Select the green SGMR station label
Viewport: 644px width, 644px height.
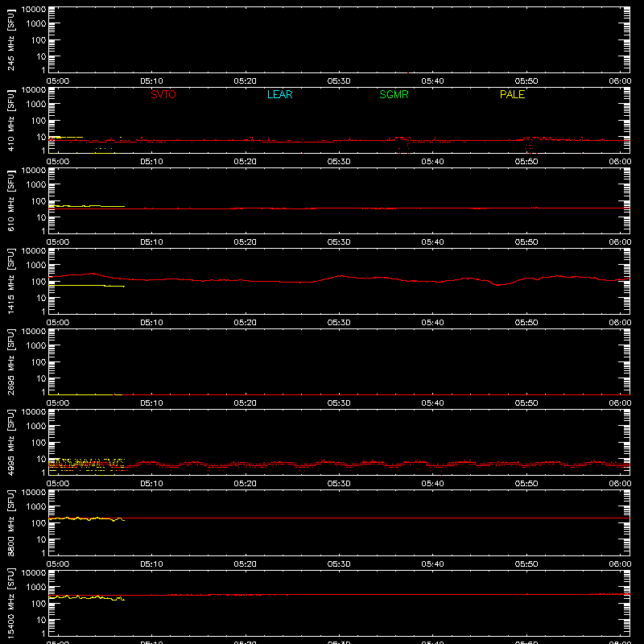(394, 94)
